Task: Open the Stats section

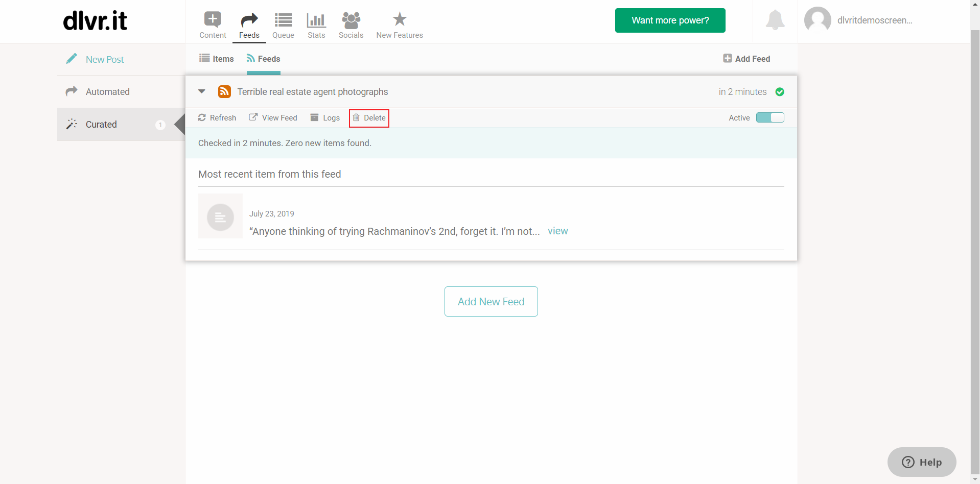Action: 316,25
